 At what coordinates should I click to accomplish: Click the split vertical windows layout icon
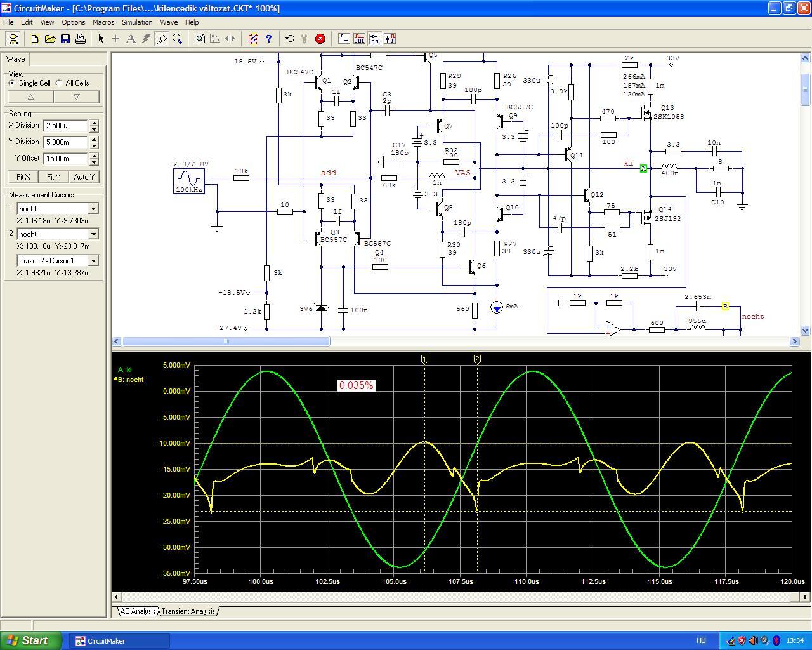(390, 39)
